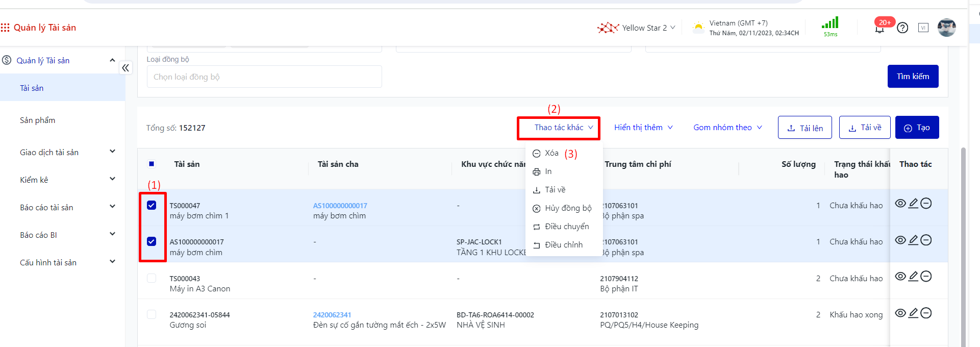The height and width of the screenshot is (347, 980).
Task: Open the help question mark icon
Action: pos(902,28)
